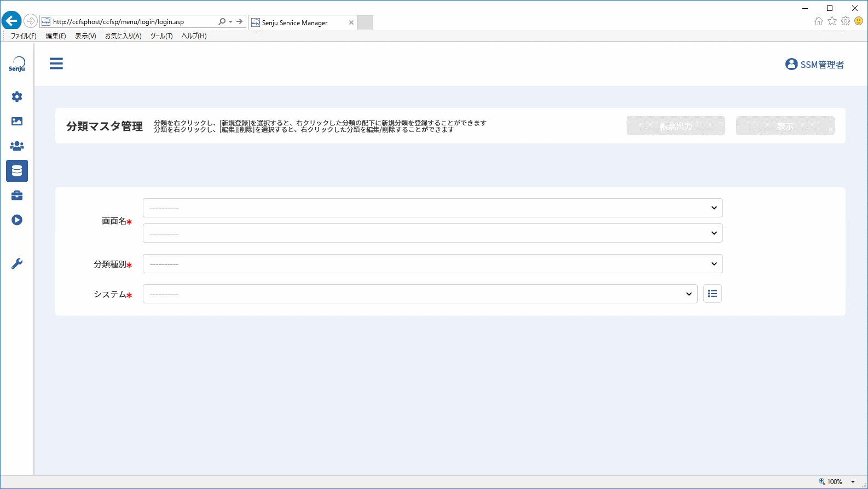Open the ツール(T) menu
868x489 pixels.
click(161, 36)
